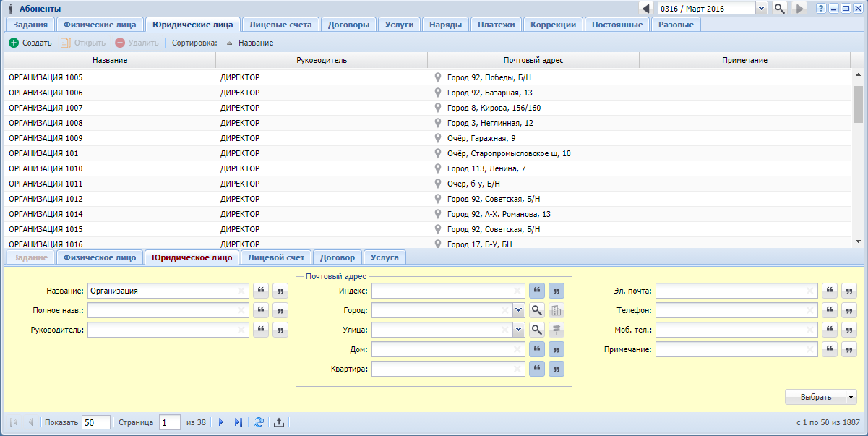Click the Выбрать button
This screenshot has width=868, height=436.
(815, 397)
